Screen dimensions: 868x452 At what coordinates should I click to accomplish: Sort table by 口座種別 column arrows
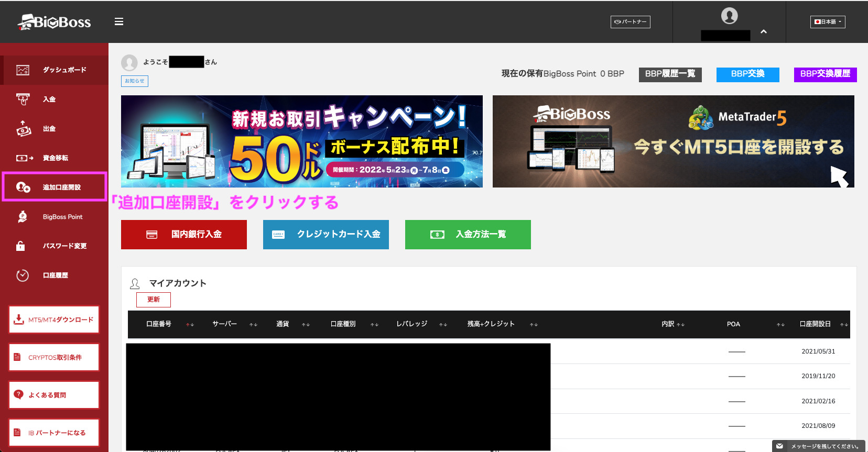click(374, 325)
